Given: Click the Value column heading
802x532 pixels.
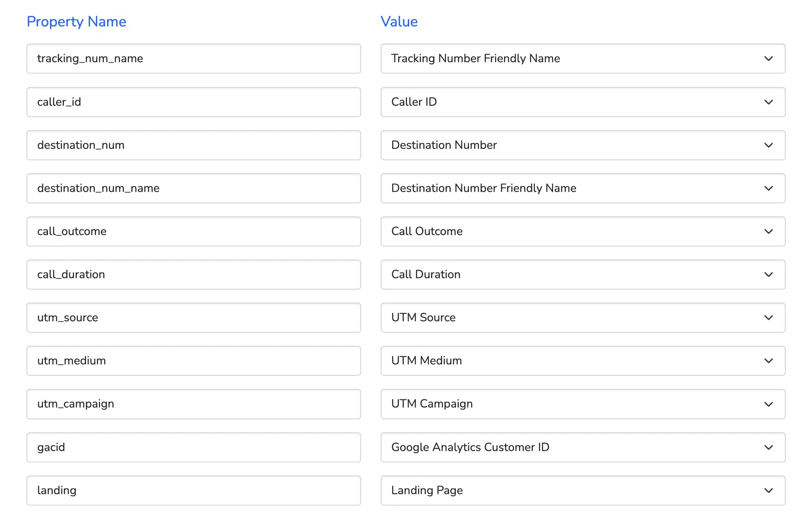Looking at the screenshot, I should click(x=399, y=22).
